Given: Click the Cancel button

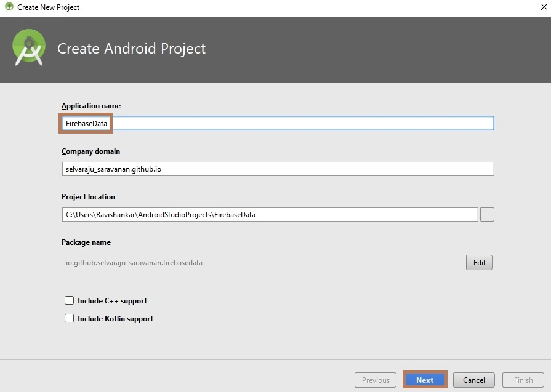Looking at the screenshot, I should pos(473,380).
